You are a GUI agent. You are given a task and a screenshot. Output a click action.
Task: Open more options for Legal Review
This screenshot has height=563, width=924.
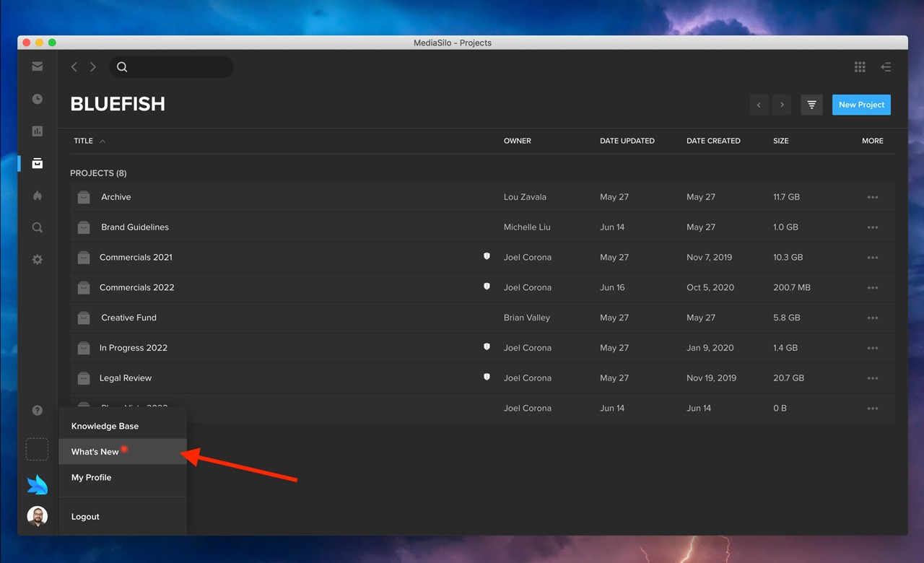click(x=873, y=378)
